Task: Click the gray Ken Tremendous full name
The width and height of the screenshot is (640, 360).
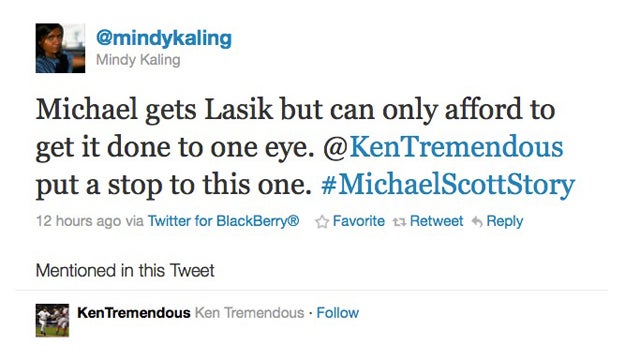Action: pyautogui.click(x=249, y=313)
